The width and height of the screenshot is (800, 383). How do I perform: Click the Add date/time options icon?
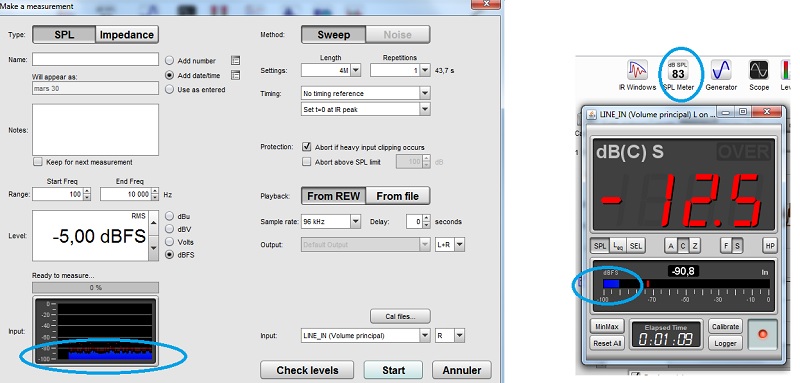point(235,75)
